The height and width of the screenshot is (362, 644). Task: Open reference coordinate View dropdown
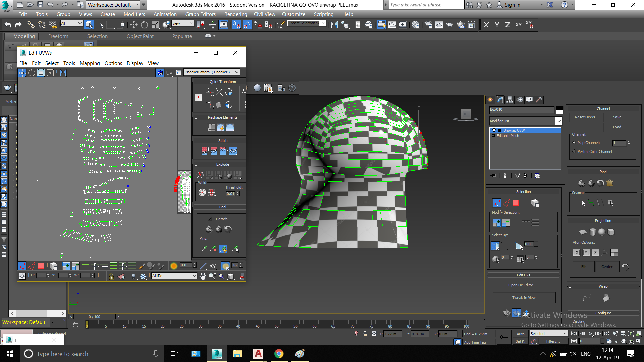click(x=183, y=23)
